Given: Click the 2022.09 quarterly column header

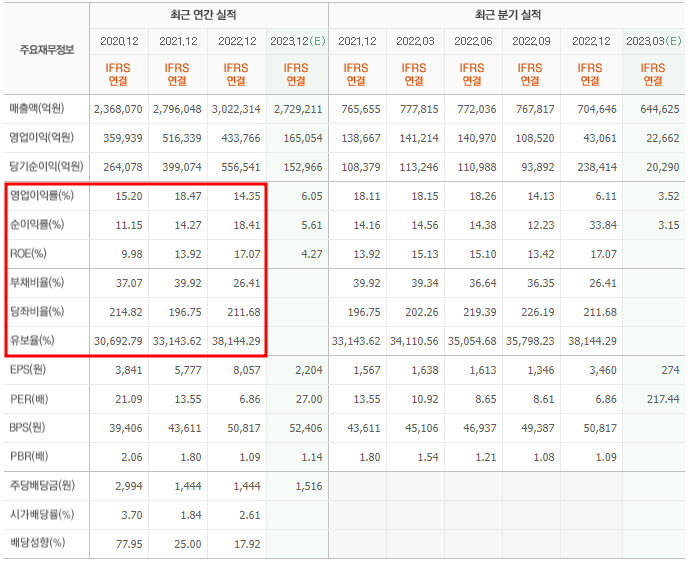Looking at the screenshot, I should (x=531, y=41).
